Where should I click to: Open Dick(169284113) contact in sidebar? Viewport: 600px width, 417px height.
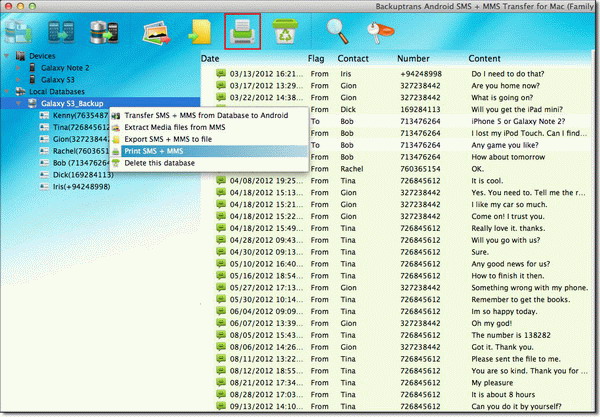pos(83,174)
